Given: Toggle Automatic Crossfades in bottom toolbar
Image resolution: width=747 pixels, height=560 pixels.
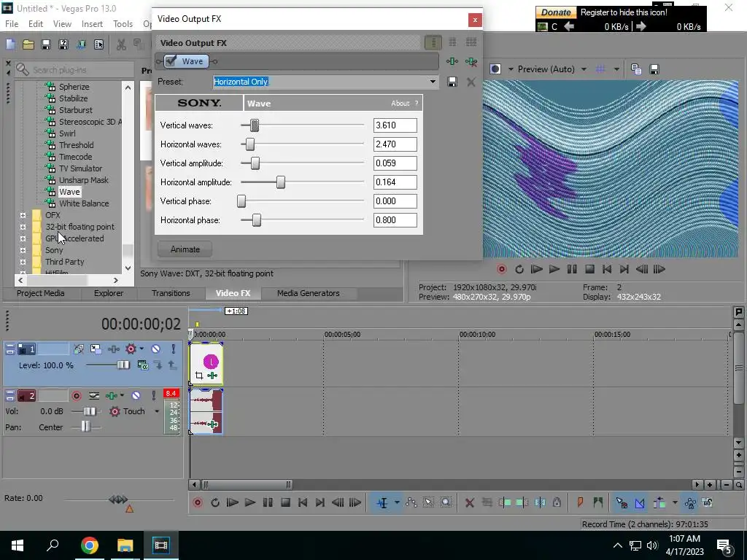Looking at the screenshot, I should [x=640, y=502].
